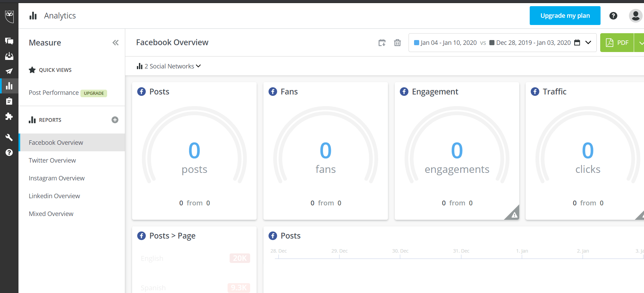The height and width of the screenshot is (293, 644).
Task: Click the Facebook icon on Posts card
Action: [x=141, y=92]
